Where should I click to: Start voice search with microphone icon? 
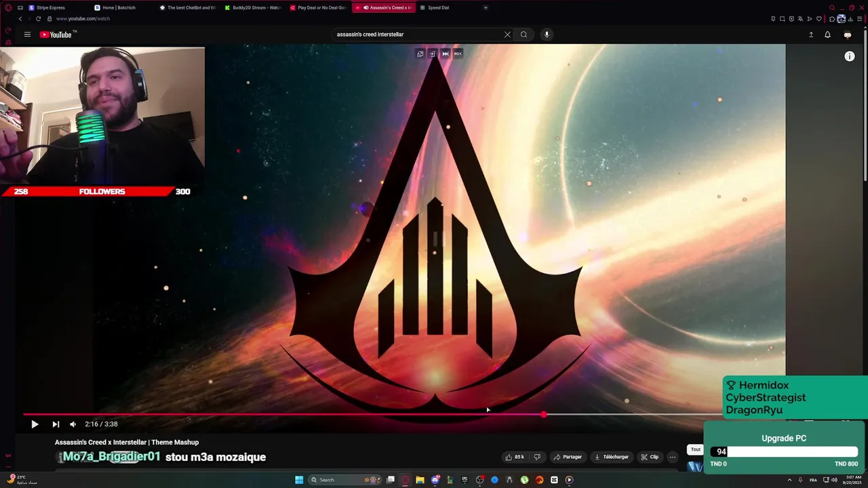click(547, 35)
